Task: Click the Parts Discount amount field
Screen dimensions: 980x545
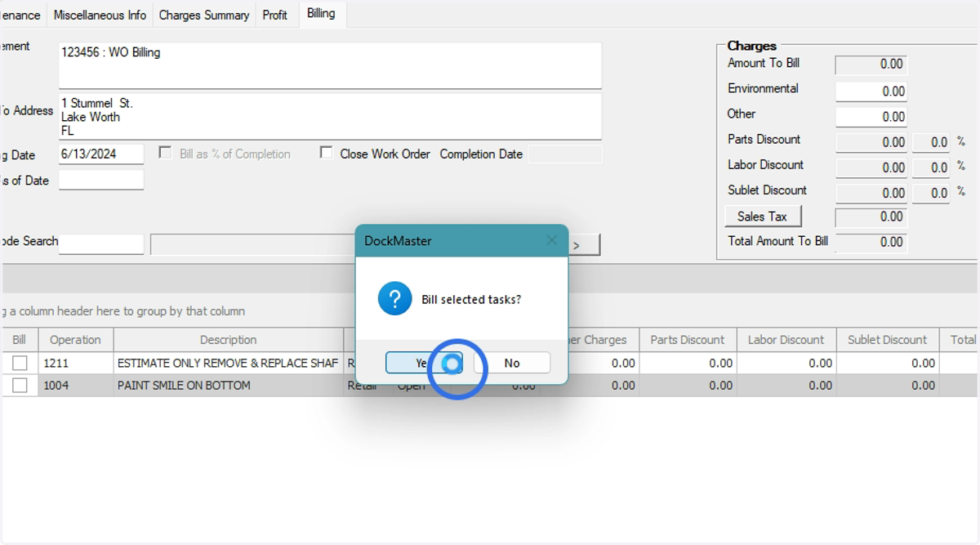Action: (871, 141)
